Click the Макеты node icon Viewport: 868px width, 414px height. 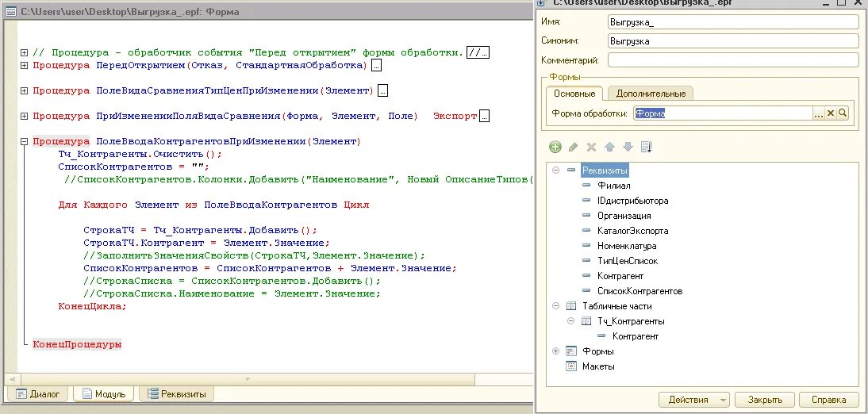click(x=571, y=366)
